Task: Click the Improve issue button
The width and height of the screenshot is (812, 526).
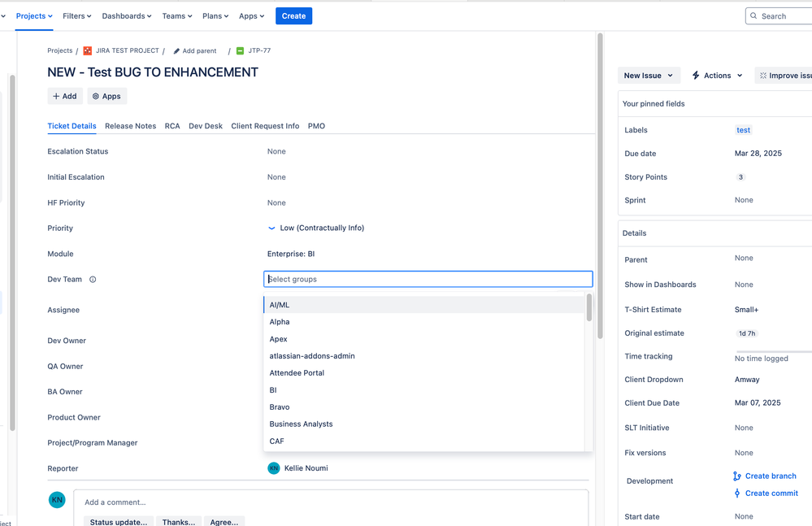Action: tap(783, 76)
